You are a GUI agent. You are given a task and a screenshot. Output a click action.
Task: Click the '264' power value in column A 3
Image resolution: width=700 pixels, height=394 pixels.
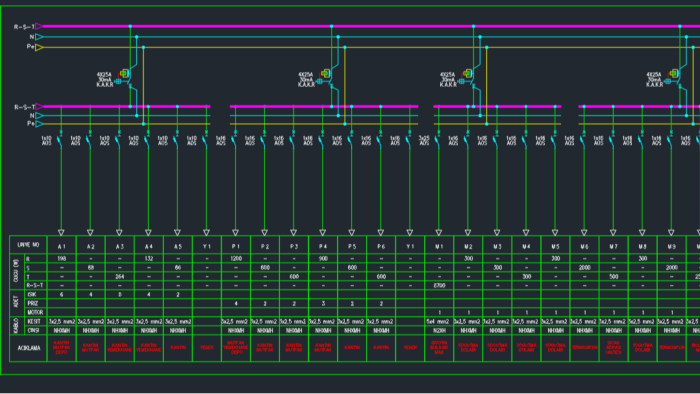pos(120,277)
